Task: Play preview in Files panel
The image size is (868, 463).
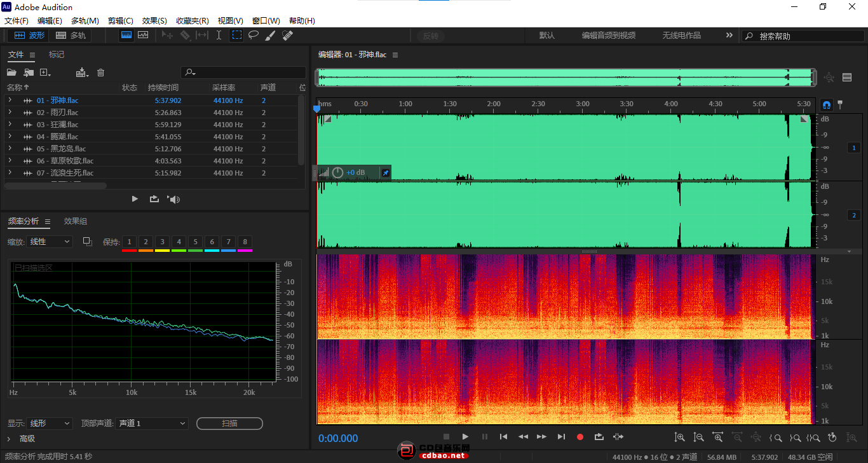Action: [x=135, y=199]
